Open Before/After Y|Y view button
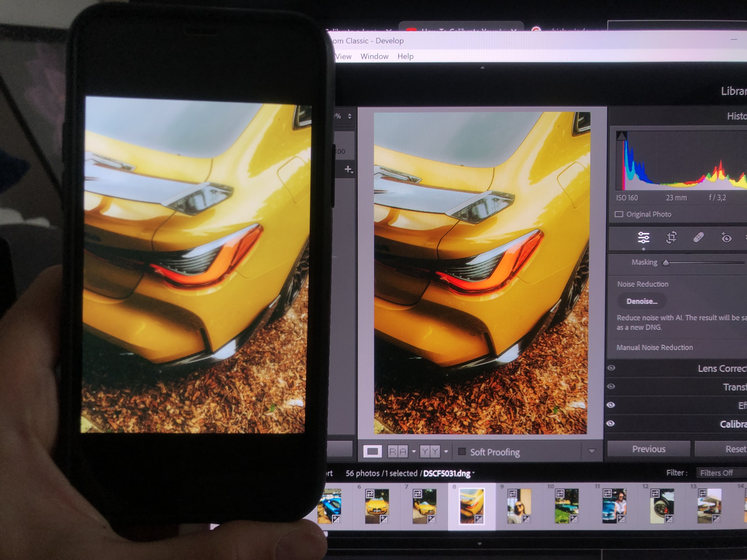747x560 pixels. click(430, 451)
